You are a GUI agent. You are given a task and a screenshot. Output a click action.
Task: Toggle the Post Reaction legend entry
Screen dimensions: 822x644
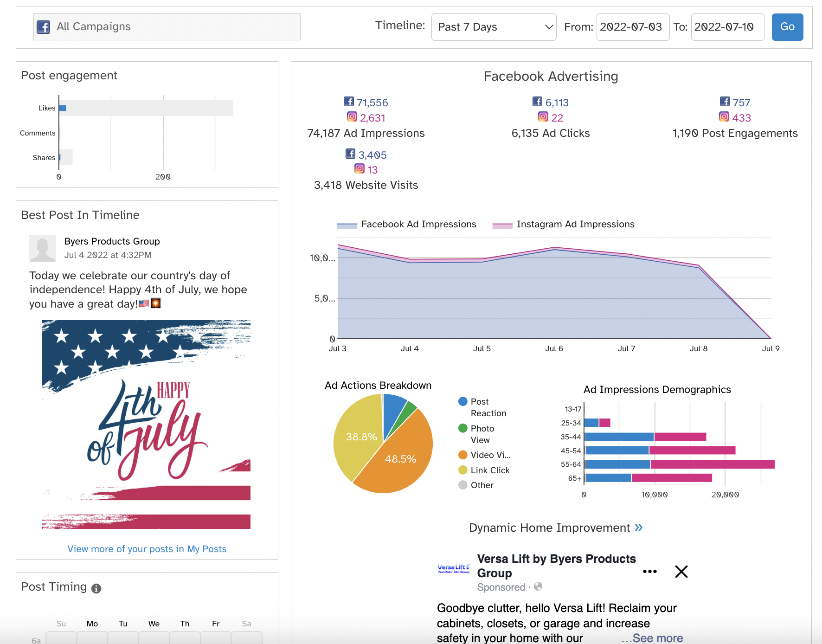482,407
